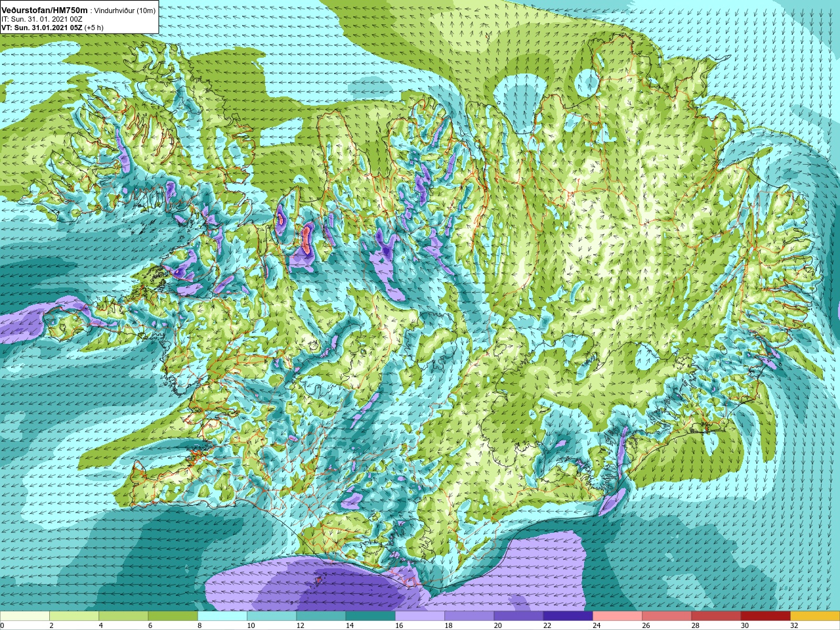This screenshot has height=630, width=840.
Task: Click the 'Veðurstofan/HM750m' title text
Action: click(45, 10)
